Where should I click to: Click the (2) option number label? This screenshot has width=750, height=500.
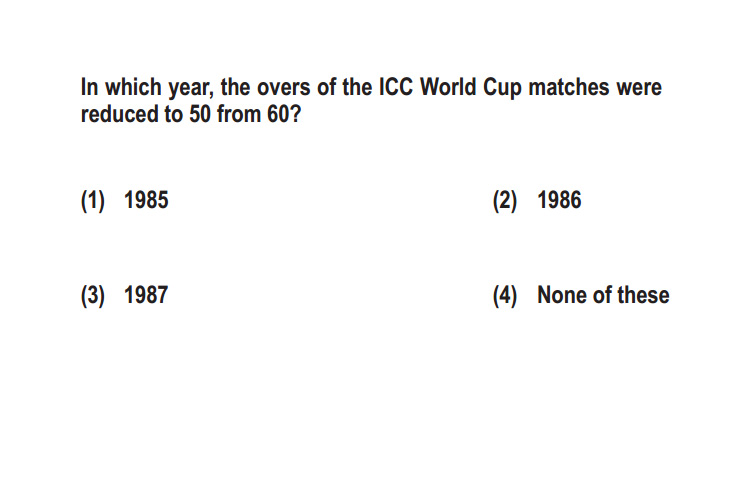505,200
